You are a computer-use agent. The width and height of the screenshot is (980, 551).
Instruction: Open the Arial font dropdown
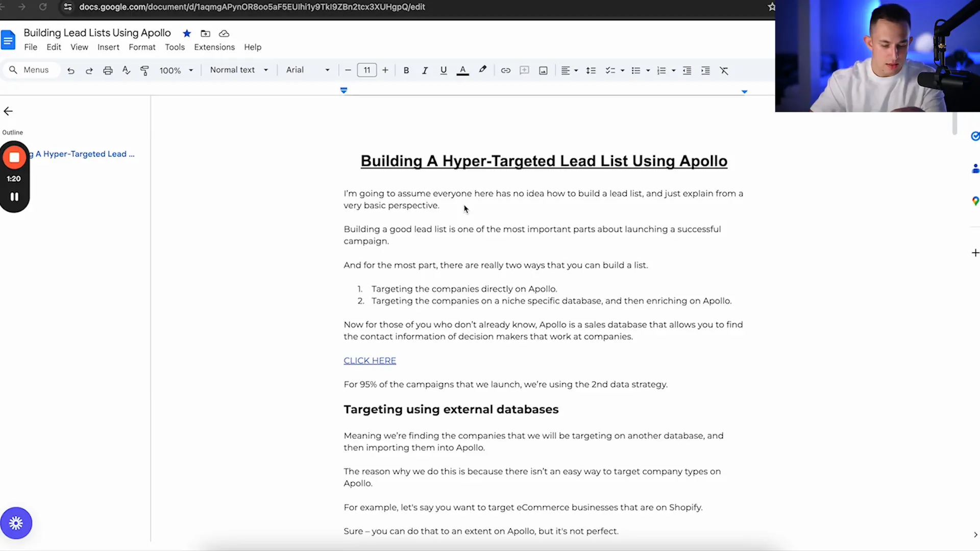tap(308, 70)
